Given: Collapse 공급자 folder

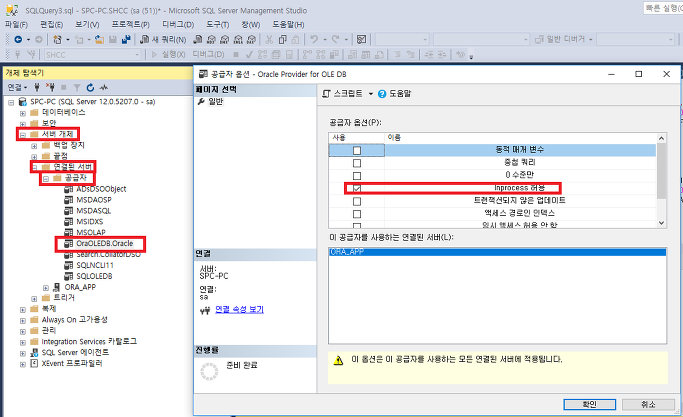Looking at the screenshot, I should click(46, 179).
